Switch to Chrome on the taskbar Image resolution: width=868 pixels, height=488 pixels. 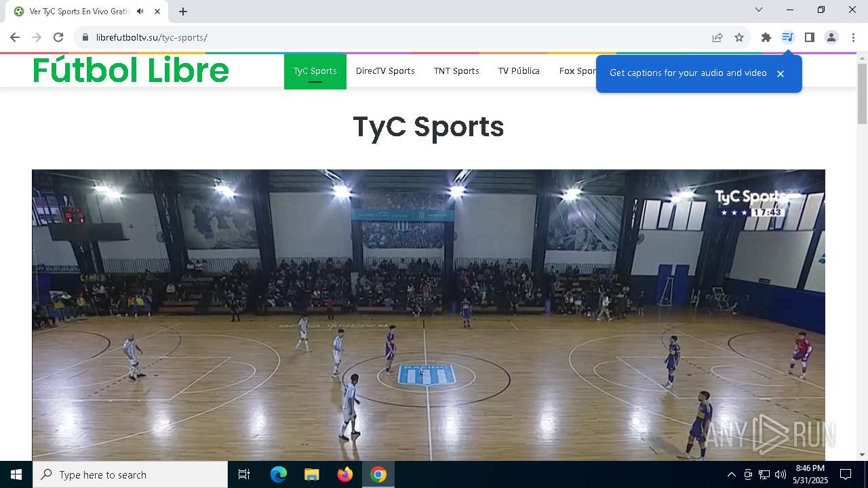click(378, 474)
